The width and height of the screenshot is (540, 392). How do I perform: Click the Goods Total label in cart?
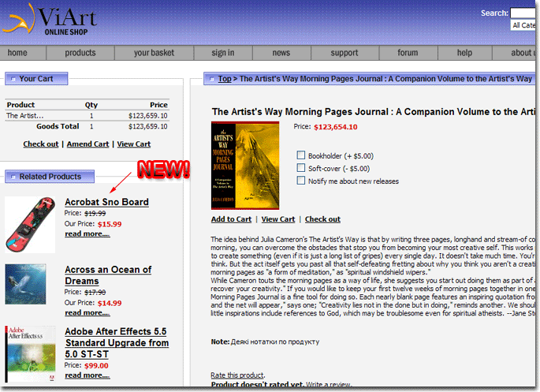click(x=58, y=126)
